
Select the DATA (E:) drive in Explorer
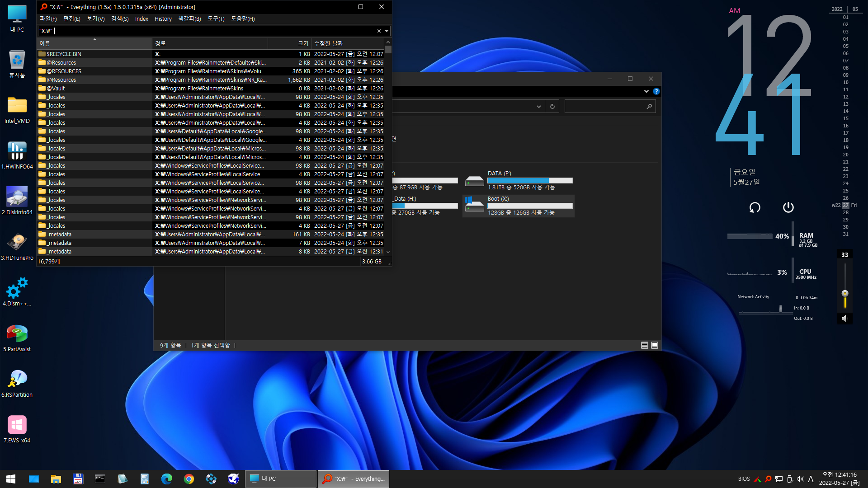519,181
